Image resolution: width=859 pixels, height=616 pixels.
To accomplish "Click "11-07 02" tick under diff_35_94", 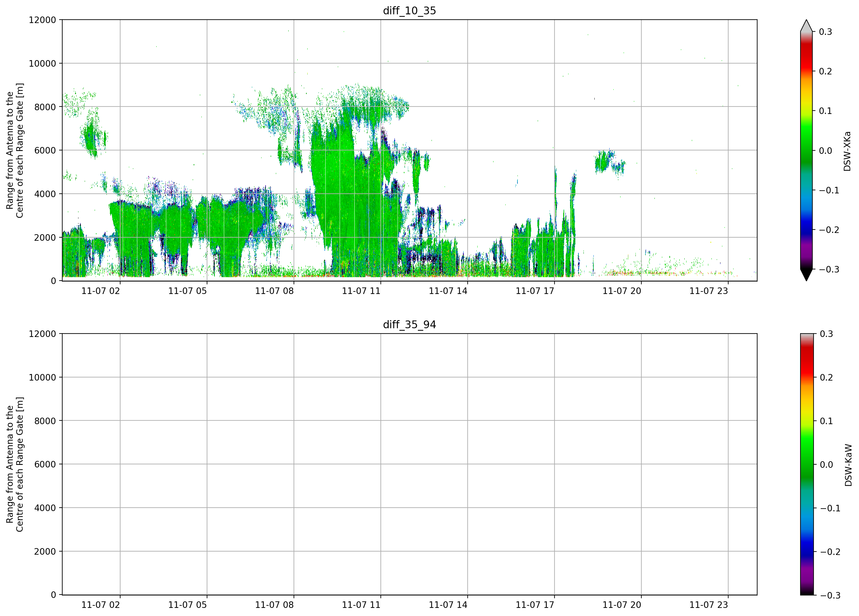I will point(101,605).
